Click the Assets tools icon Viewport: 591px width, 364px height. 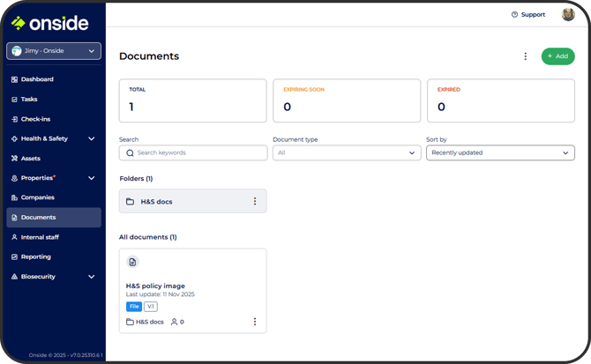14,159
